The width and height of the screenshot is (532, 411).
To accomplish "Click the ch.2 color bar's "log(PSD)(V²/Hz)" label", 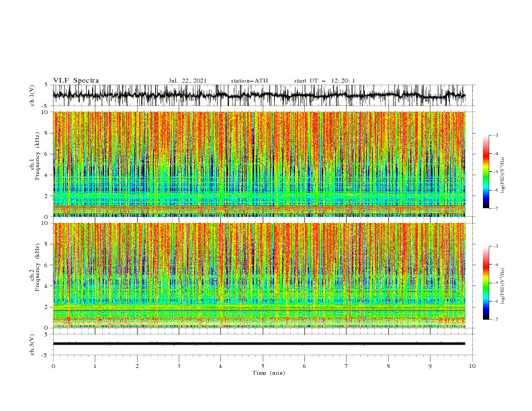I will pos(502,286).
